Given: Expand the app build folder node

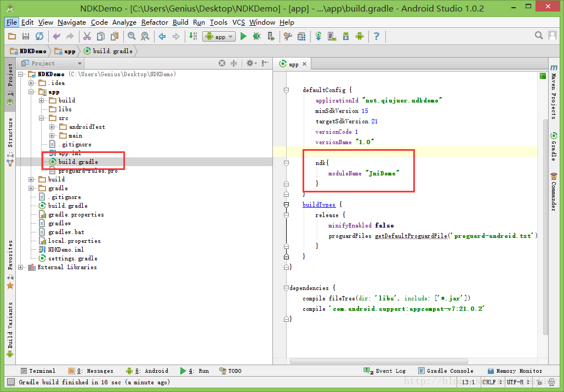Looking at the screenshot, I should click(x=41, y=100).
